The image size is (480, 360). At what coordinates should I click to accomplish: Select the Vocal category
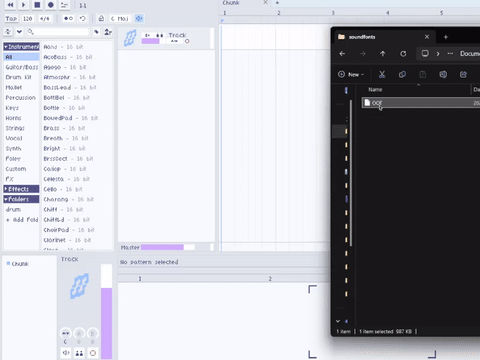coord(21,138)
